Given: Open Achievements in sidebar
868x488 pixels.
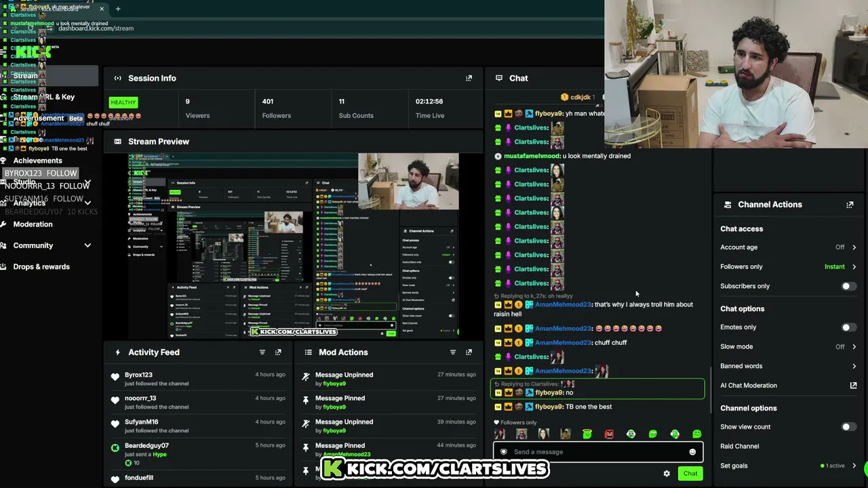Looking at the screenshot, I should tap(37, 161).
